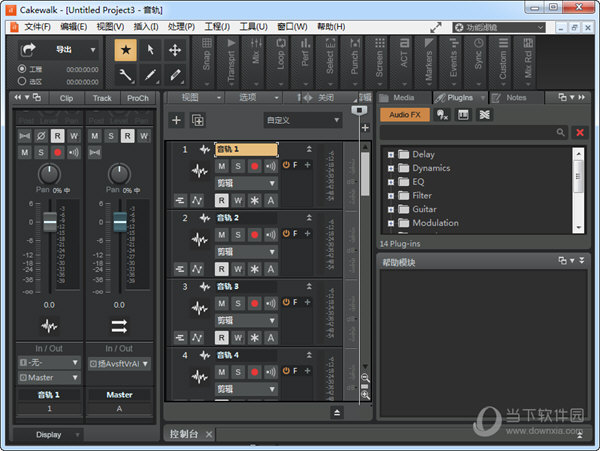Open the 视图 track view menu
The image size is (600, 451).
(196, 98)
